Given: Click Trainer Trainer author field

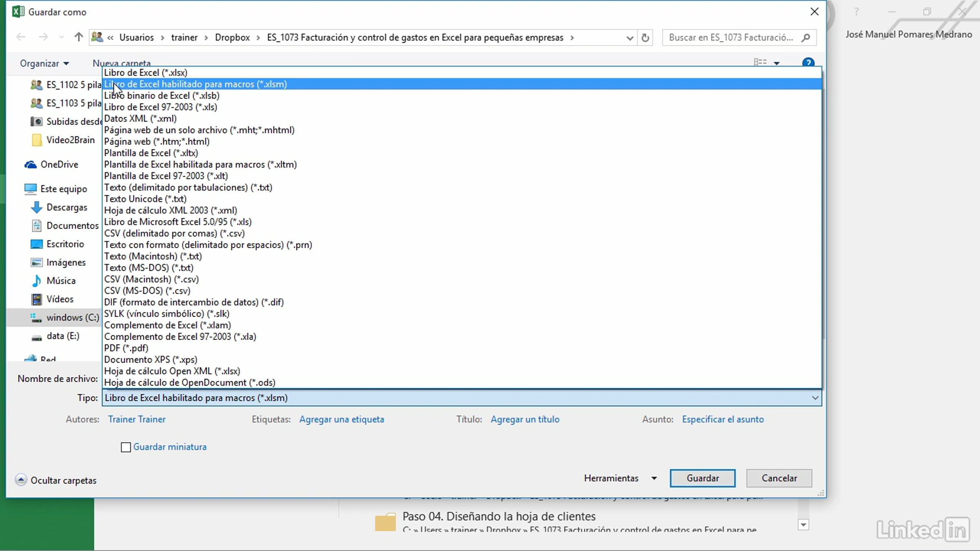Looking at the screenshot, I should tap(137, 419).
